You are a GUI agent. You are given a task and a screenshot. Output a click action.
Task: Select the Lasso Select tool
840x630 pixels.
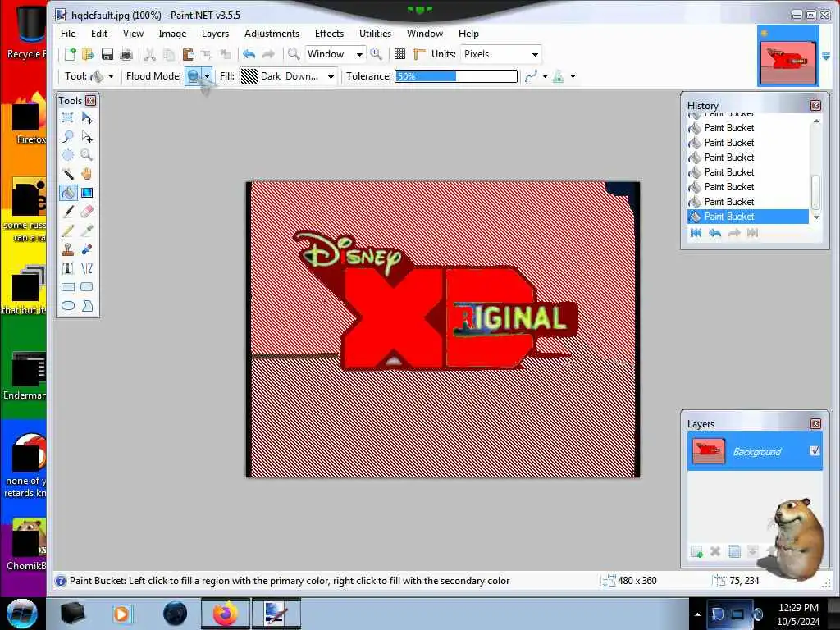(68, 137)
